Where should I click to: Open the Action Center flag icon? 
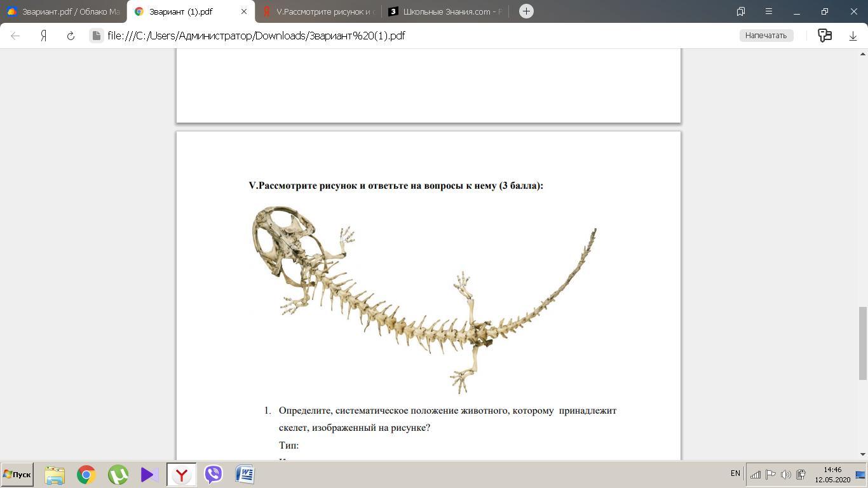(x=771, y=475)
